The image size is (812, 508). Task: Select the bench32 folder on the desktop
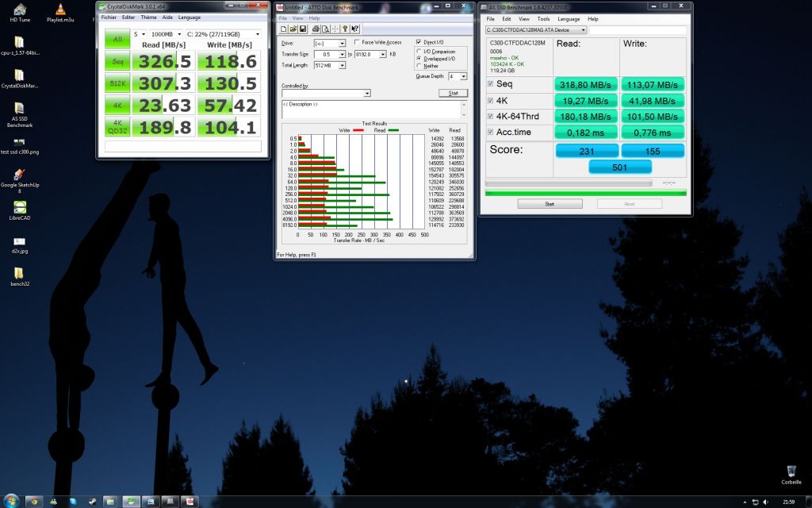(x=20, y=277)
